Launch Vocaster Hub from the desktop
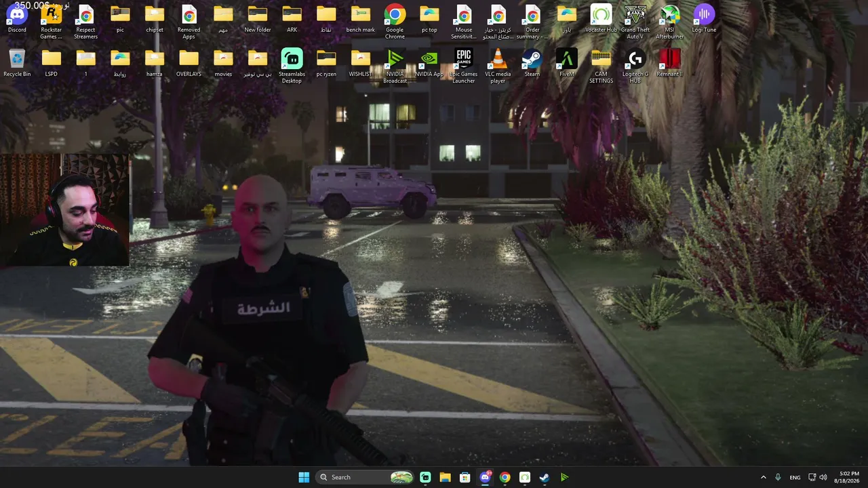868x488 pixels. tap(601, 19)
